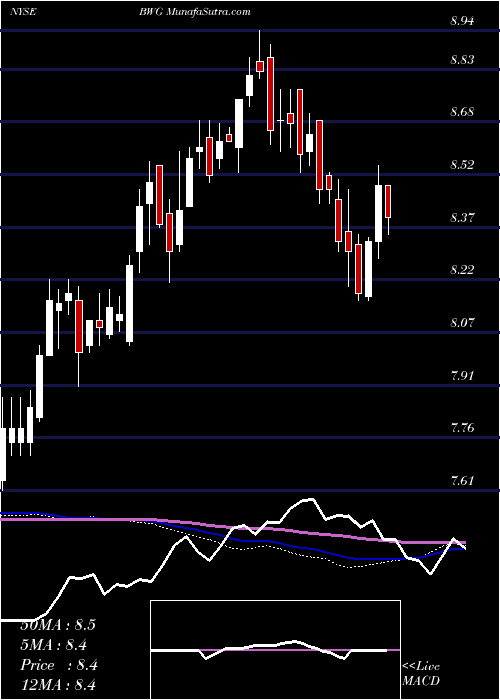Select the 8.68 price axis label
This screenshot has height=700, width=500.
click(462, 112)
